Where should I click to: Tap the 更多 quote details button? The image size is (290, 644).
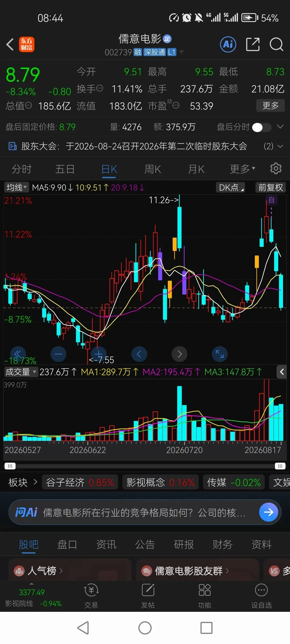pyautogui.click(x=270, y=105)
